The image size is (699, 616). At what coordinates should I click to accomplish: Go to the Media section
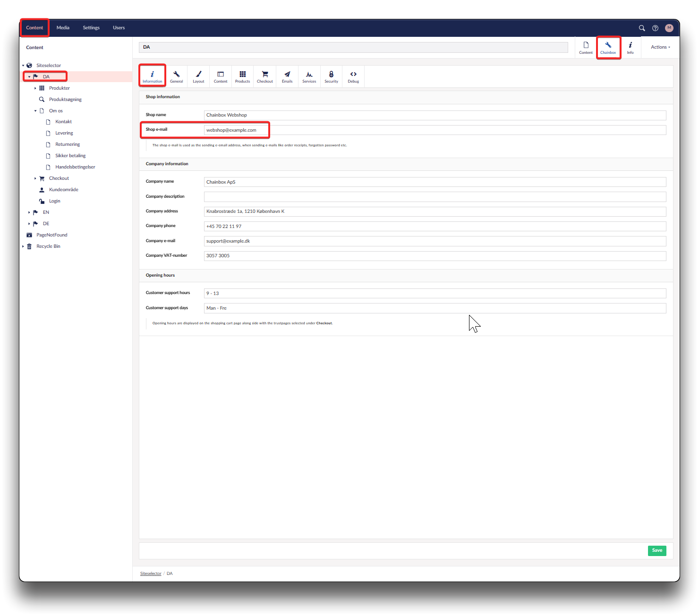click(63, 28)
